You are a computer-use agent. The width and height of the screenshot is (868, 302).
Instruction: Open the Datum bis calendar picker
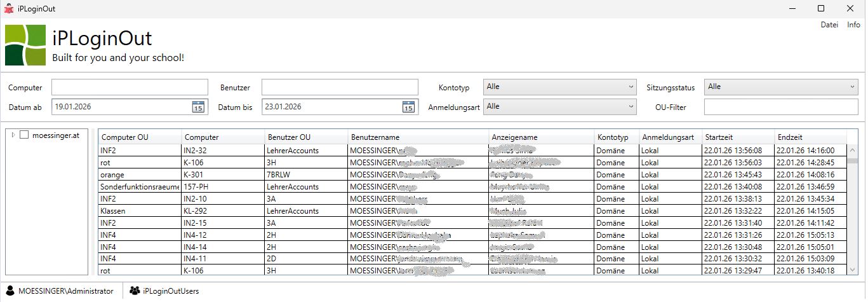click(408, 107)
